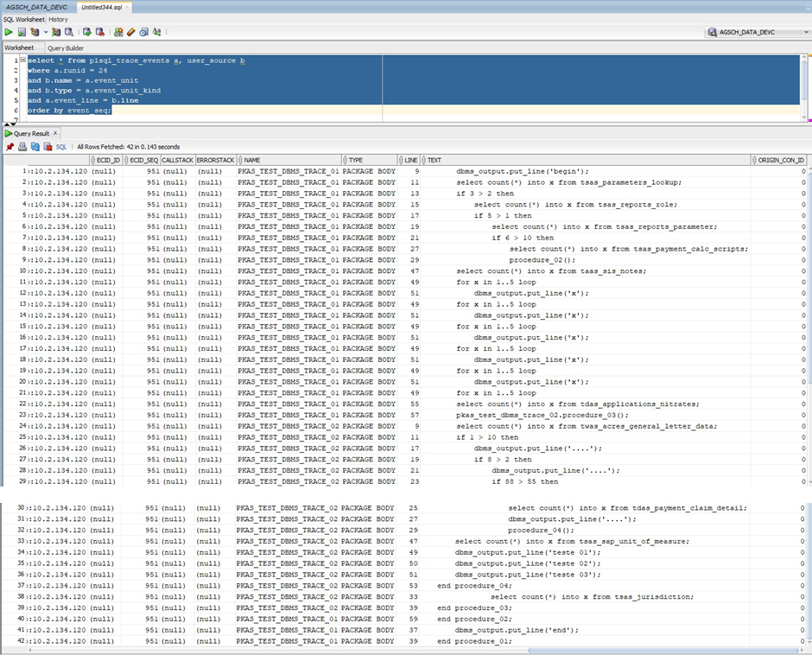Click the Commit icon in worksheet toolbar

point(87,32)
